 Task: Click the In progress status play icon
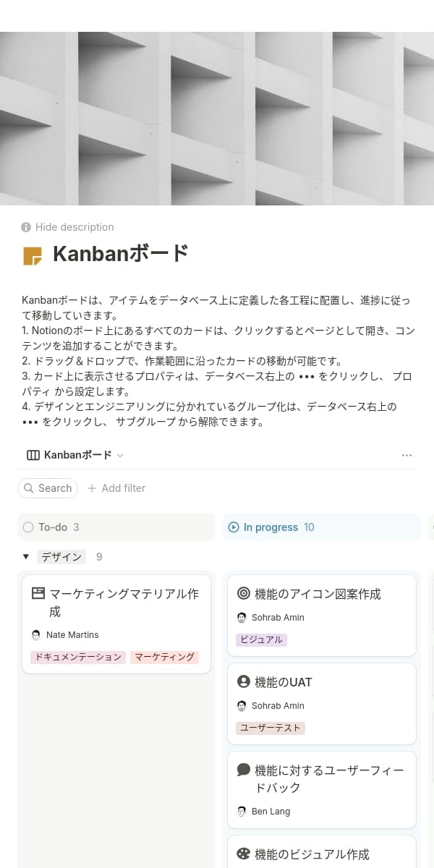(234, 527)
